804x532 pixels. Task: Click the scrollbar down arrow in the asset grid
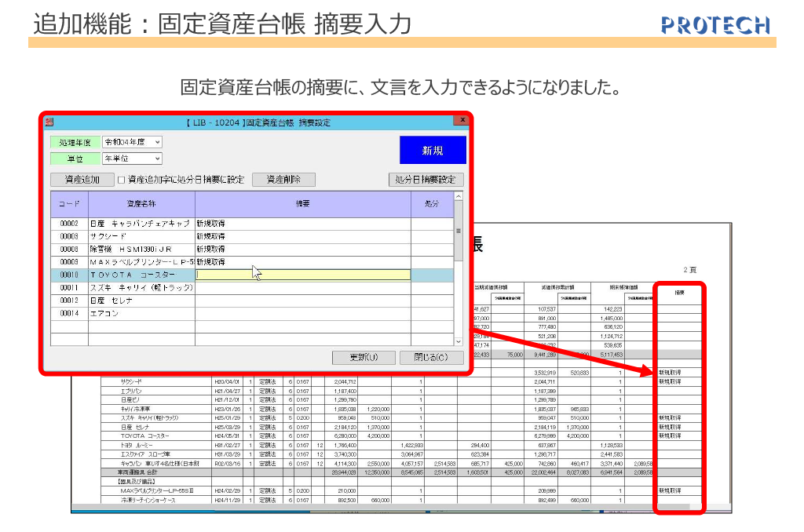[x=459, y=341]
